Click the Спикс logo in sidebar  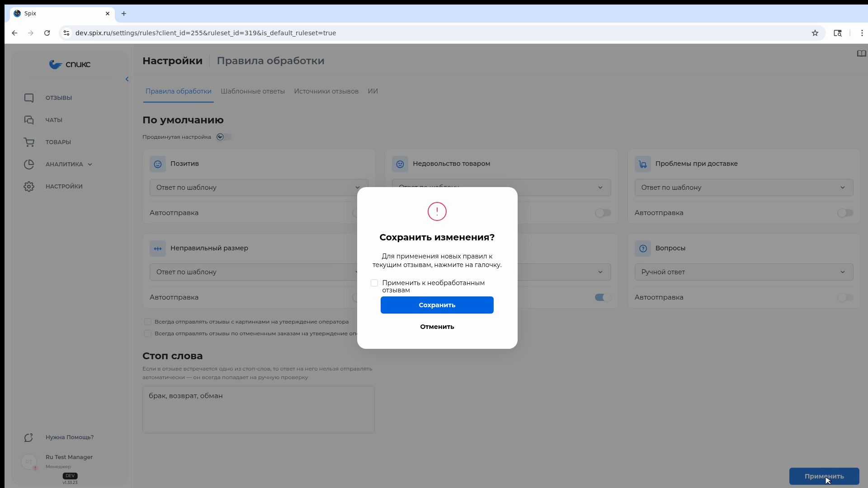point(70,65)
